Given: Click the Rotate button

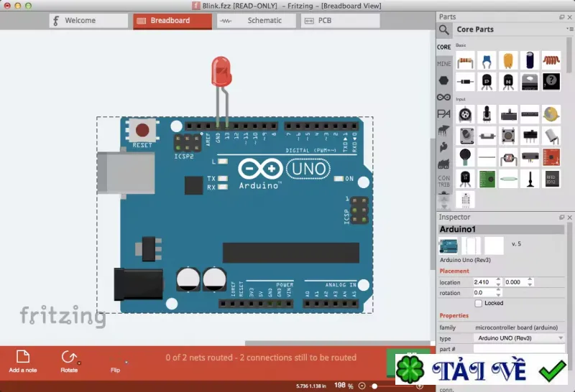Looking at the screenshot, I should click(69, 361).
